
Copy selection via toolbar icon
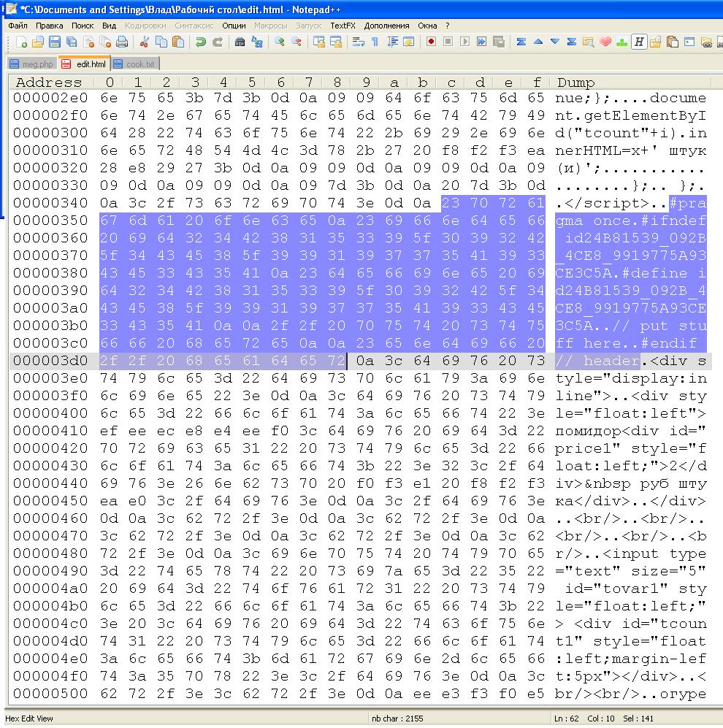(161, 42)
